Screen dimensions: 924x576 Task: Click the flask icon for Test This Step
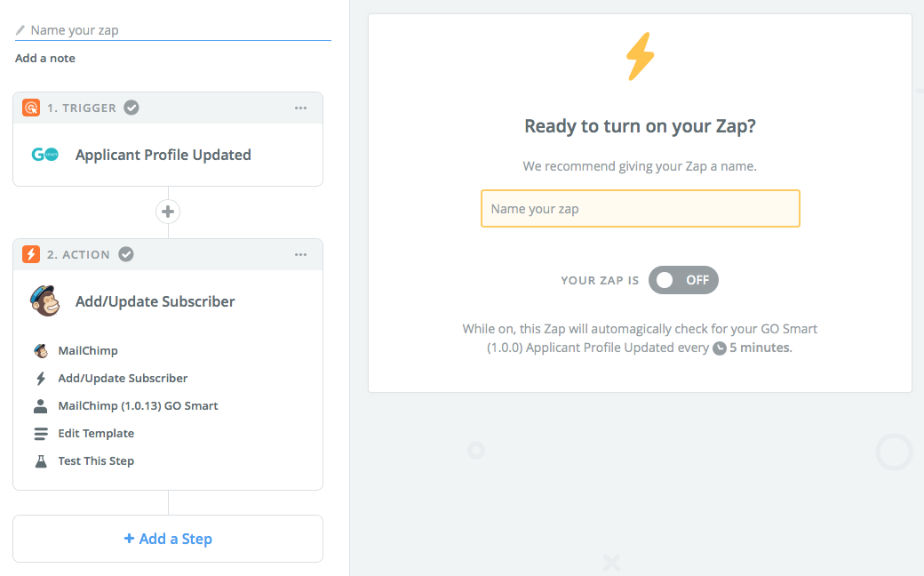(41, 461)
